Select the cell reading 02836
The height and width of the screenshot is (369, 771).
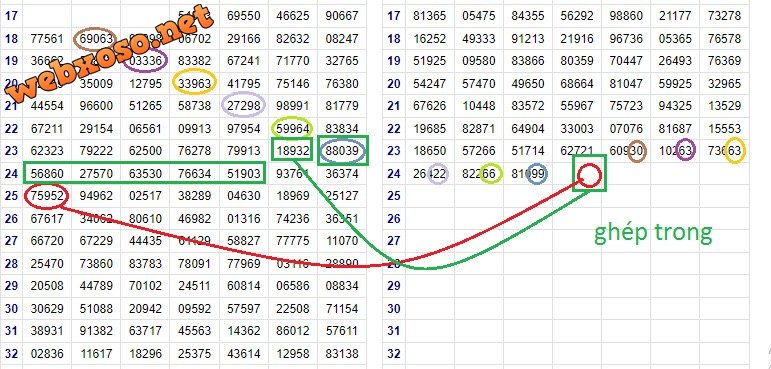coord(47,354)
